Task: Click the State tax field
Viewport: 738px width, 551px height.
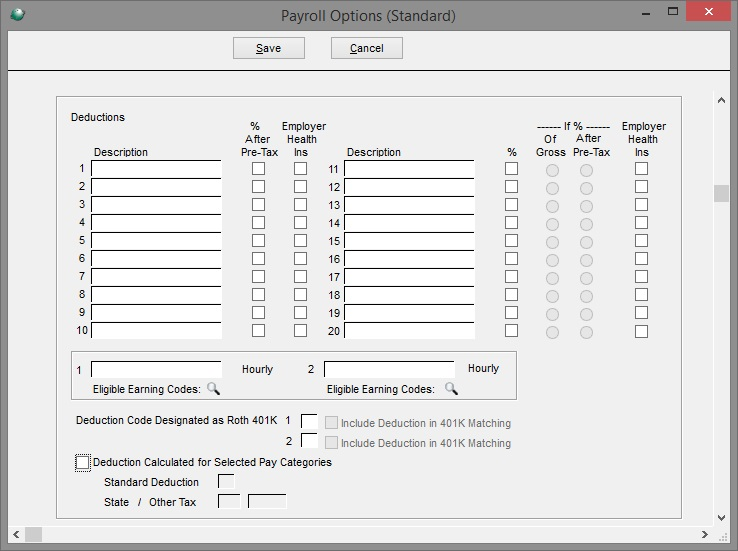Action: [229, 501]
